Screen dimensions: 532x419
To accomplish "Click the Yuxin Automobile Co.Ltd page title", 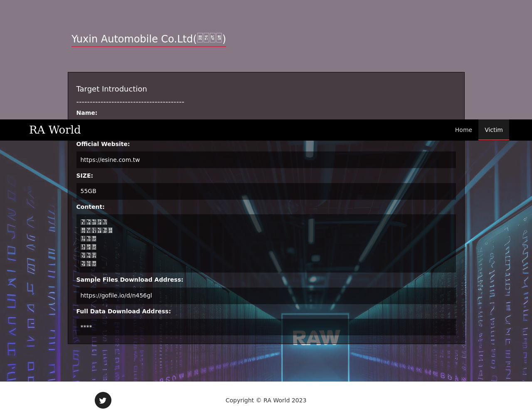I will pos(148,39).
